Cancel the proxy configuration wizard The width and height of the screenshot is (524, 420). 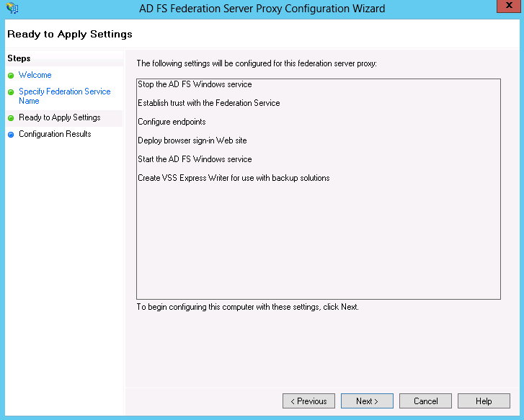click(425, 401)
